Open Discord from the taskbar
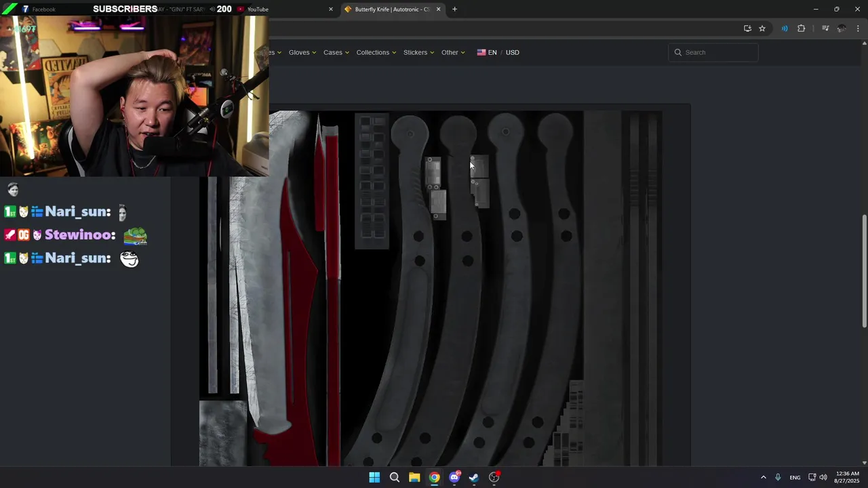 tap(454, 477)
